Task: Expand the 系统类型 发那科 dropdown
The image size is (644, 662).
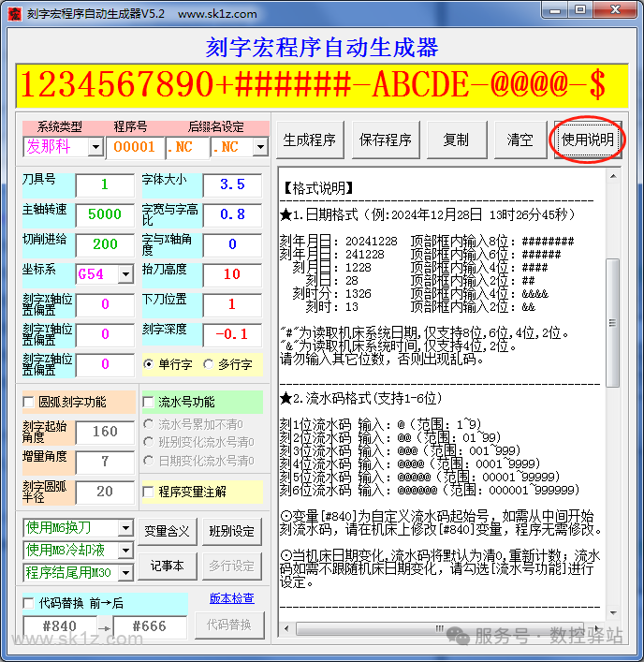Action: (95, 147)
